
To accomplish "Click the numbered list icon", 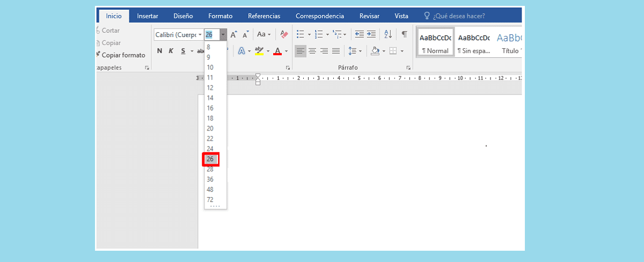I will [x=319, y=34].
